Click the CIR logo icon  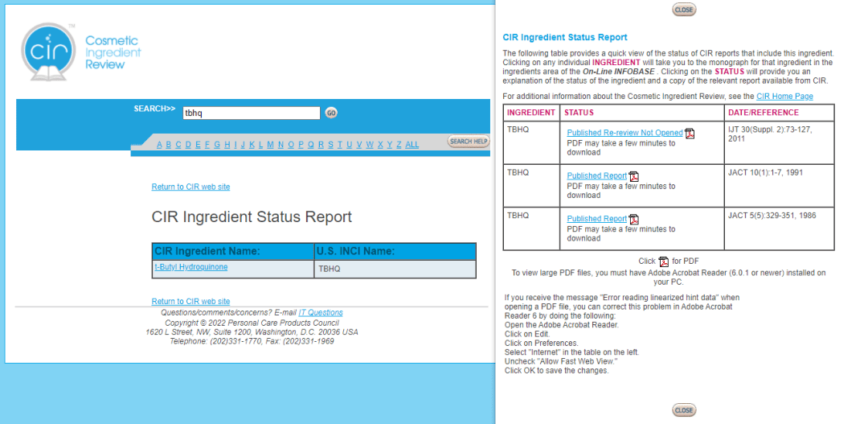pyautogui.click(x=48, y=52)
